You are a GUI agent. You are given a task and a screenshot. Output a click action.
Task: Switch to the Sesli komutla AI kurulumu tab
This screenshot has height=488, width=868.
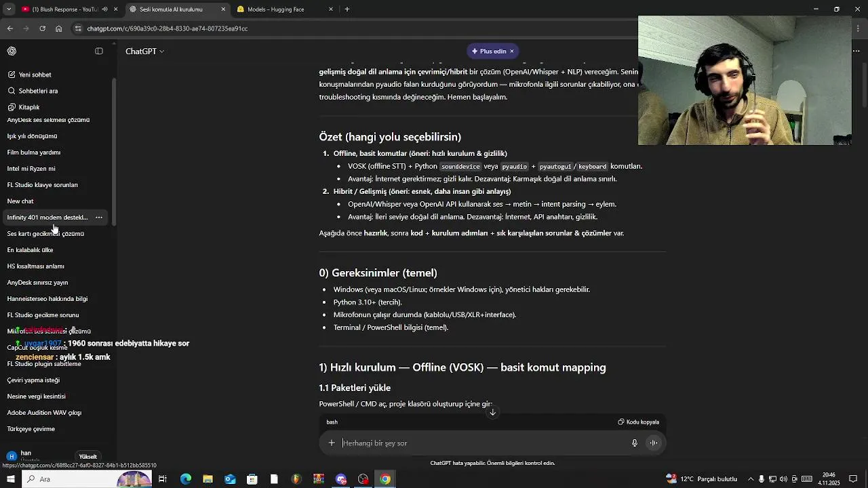178,9
